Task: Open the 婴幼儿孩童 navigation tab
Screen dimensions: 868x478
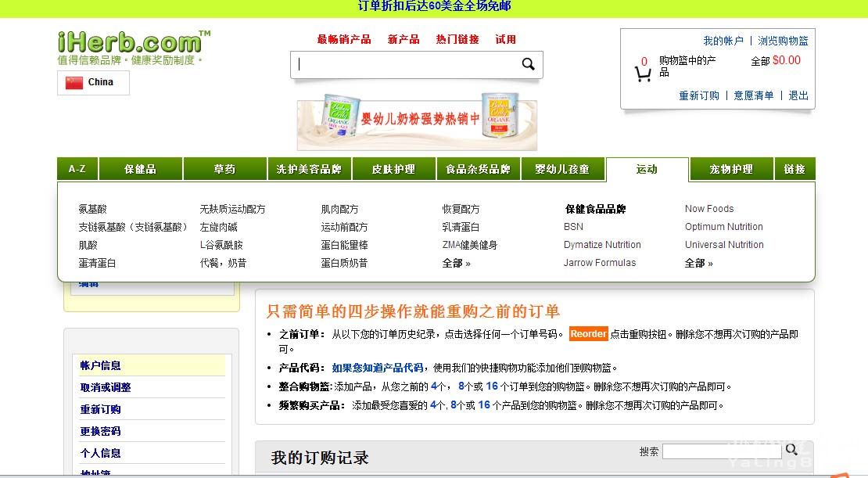Action: coord(562,169)
